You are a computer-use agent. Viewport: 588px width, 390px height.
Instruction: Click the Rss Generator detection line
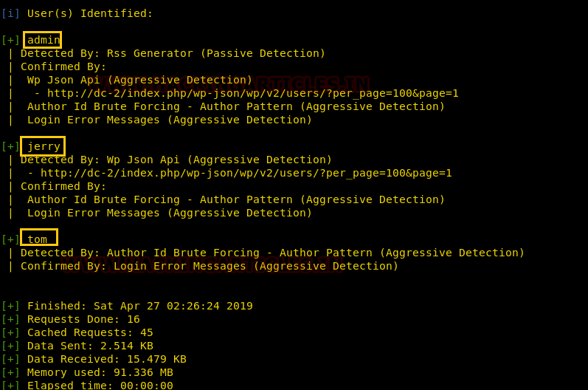(173, 53)
